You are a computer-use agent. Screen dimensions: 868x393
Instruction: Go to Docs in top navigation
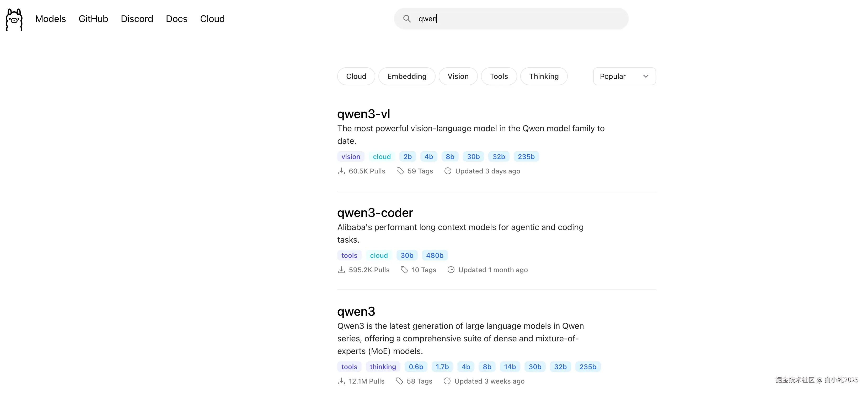176,19
